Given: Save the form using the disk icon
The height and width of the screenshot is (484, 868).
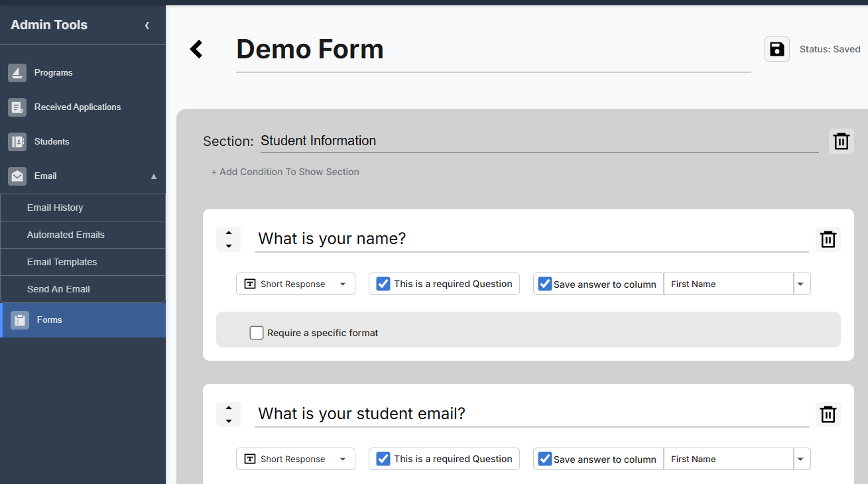Looking at the screenshot, I should pyautogui.click(x=776, y=49).
